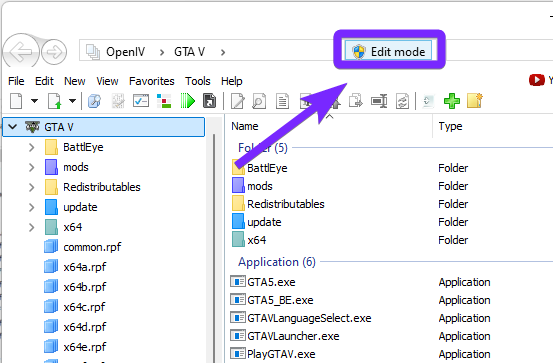Click the search files toolbar icon
Screen dimensions: 553x363
[95, 101]
